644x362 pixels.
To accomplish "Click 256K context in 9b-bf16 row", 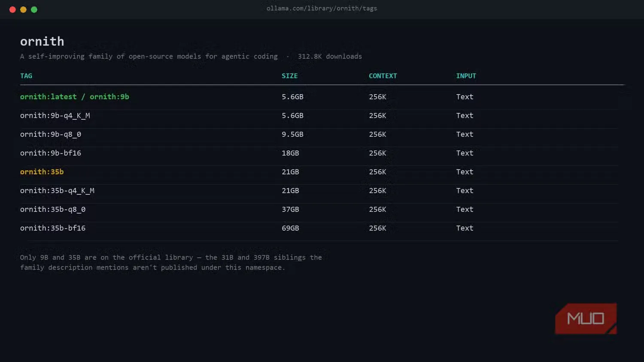I will [x=377, y=153].
